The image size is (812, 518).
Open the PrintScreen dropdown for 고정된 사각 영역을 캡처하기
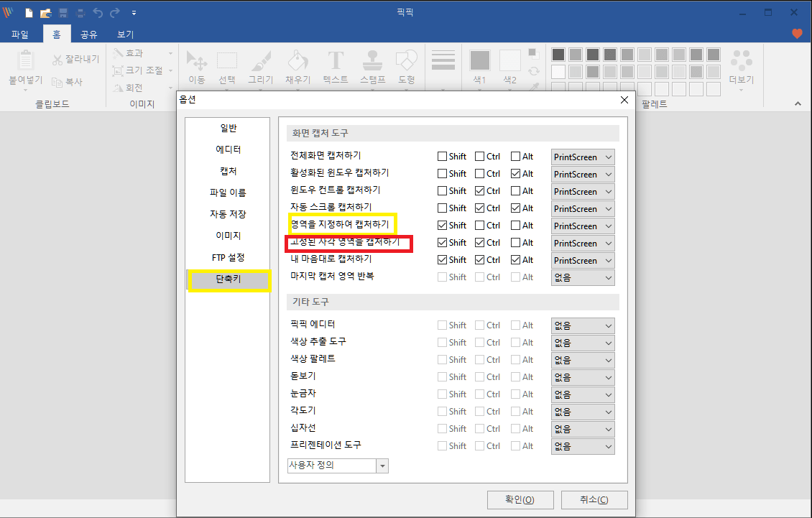tap(582, 242)
